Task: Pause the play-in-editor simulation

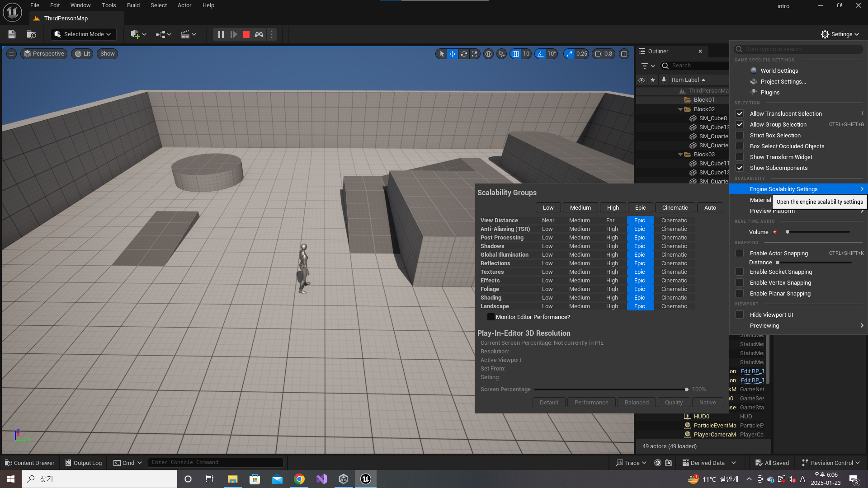Action: [221, 34]
